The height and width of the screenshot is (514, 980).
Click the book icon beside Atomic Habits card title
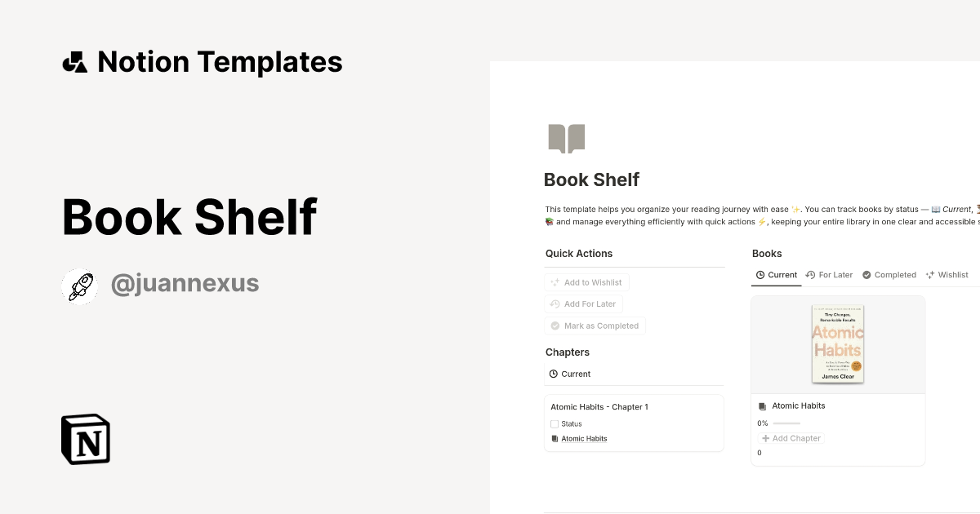[x=762, y=405]
